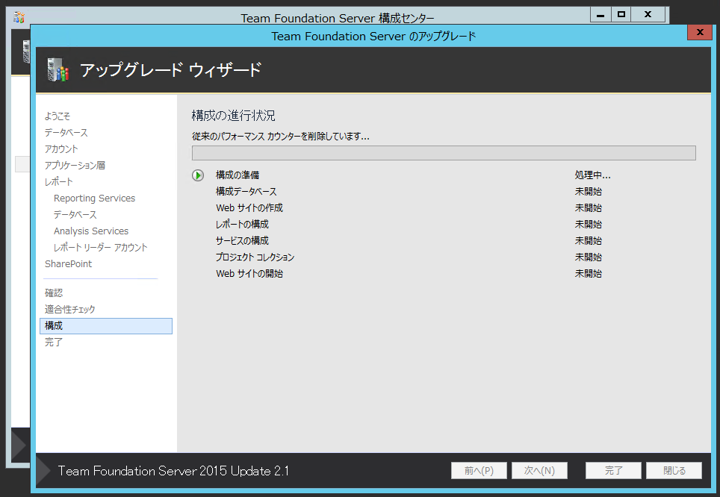Select the 適合性チェック step

click(x=70, y=310)
